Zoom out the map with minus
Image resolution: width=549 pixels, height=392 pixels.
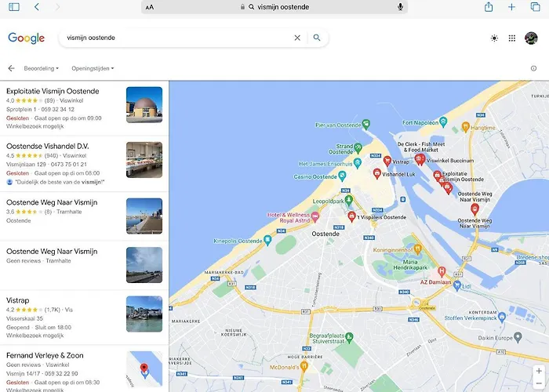[539, 383]
